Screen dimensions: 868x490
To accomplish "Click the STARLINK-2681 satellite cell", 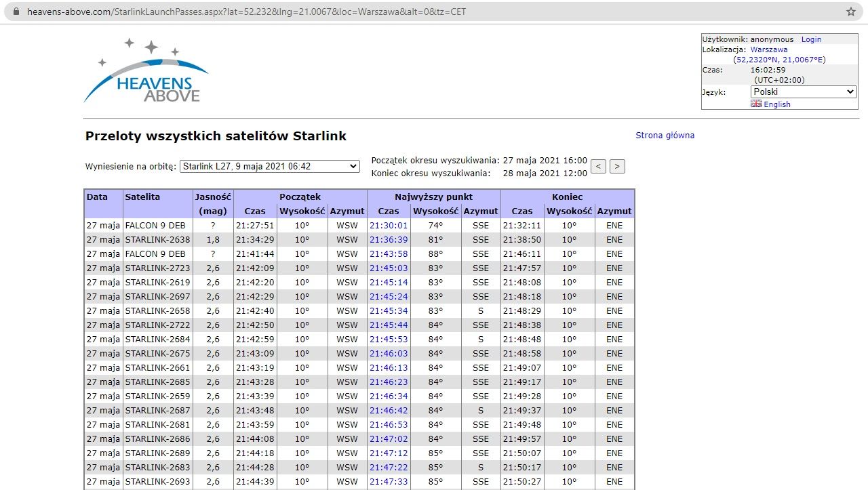I will pyautogui.click(x=157, y=425).
